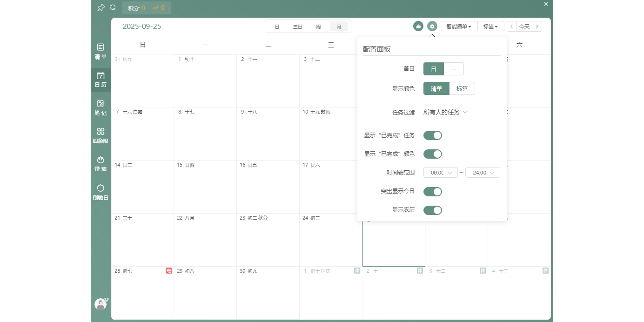Screen dimensions: 644x322
Task: Select 标签 for 显示颜色 setting
Action: [x=462, y=88]
